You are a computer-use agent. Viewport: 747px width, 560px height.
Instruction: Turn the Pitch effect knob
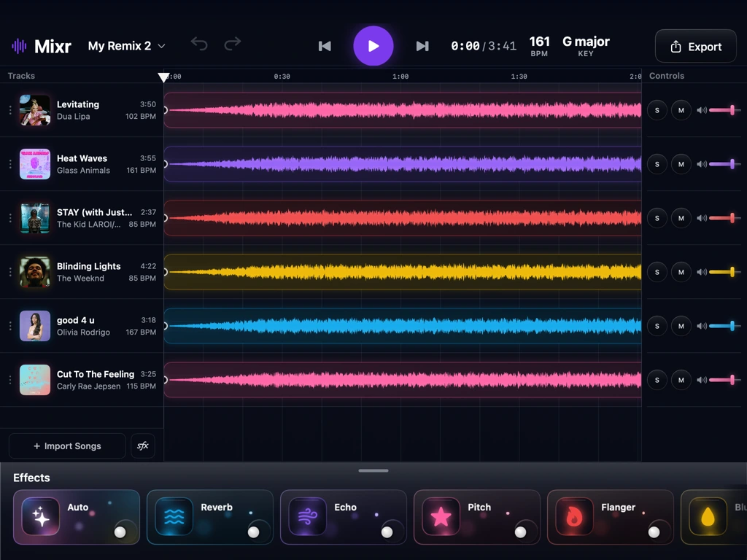pyautogui.click(x=520, y=532)
